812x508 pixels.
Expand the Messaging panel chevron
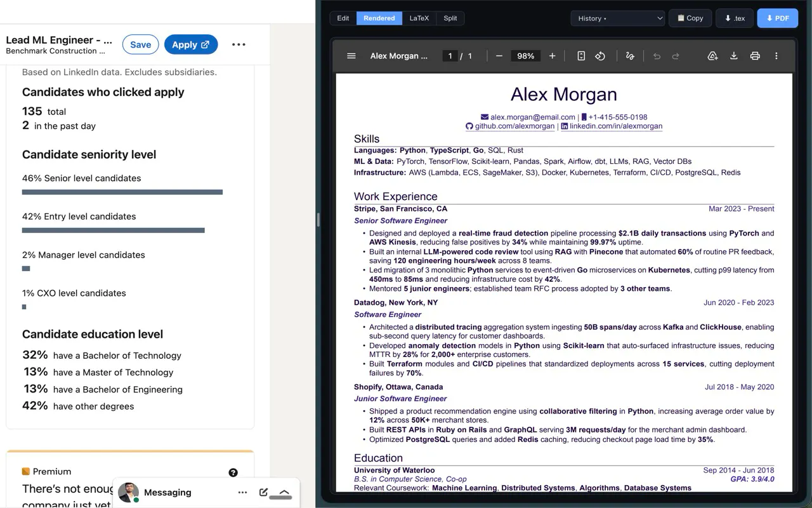[x=284, y=492]
